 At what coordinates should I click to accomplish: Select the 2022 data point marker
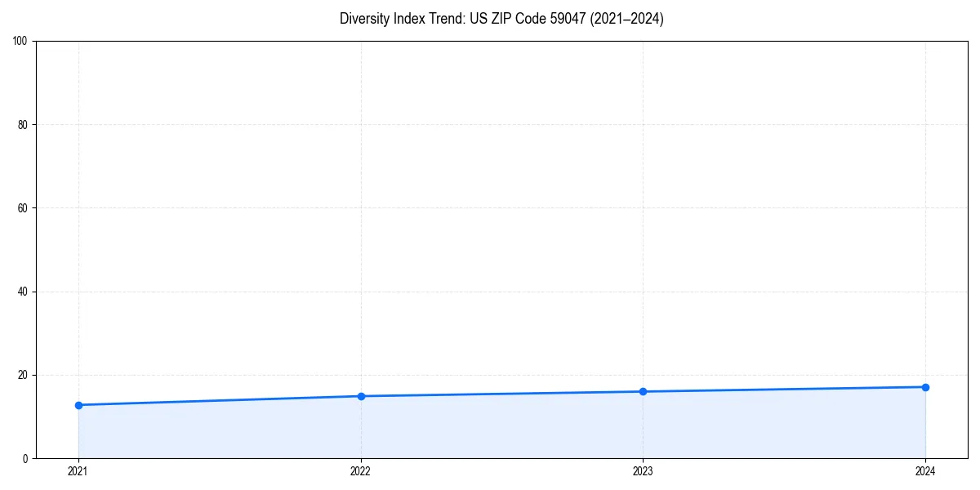(x=360, y=395)
